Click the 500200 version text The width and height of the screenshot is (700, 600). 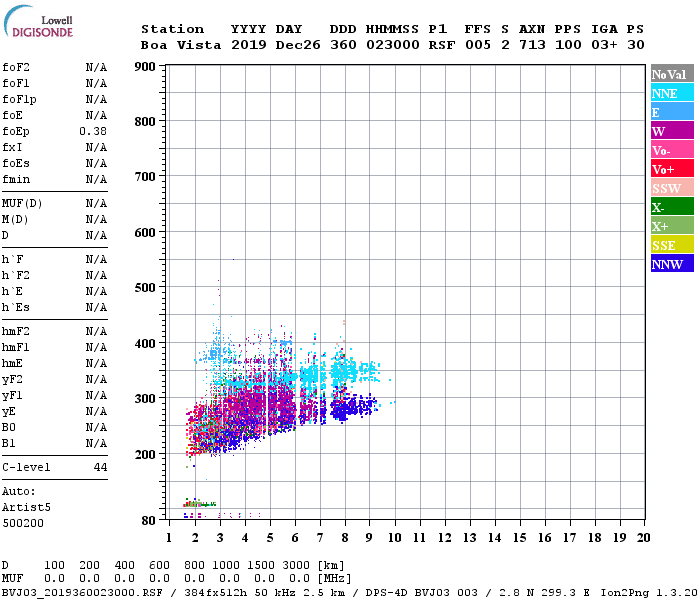pyautogui.click(x=23, y=523)
